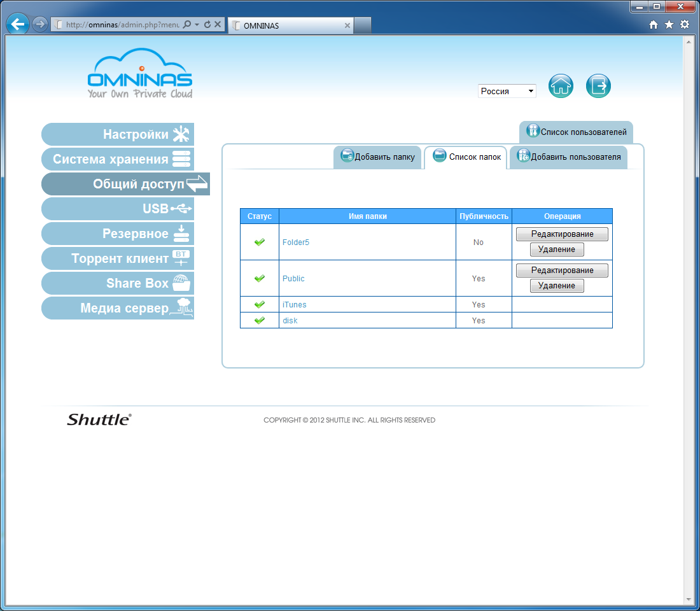Click Редактирование for Public folder
700x611 pixels.
point(562,270)
